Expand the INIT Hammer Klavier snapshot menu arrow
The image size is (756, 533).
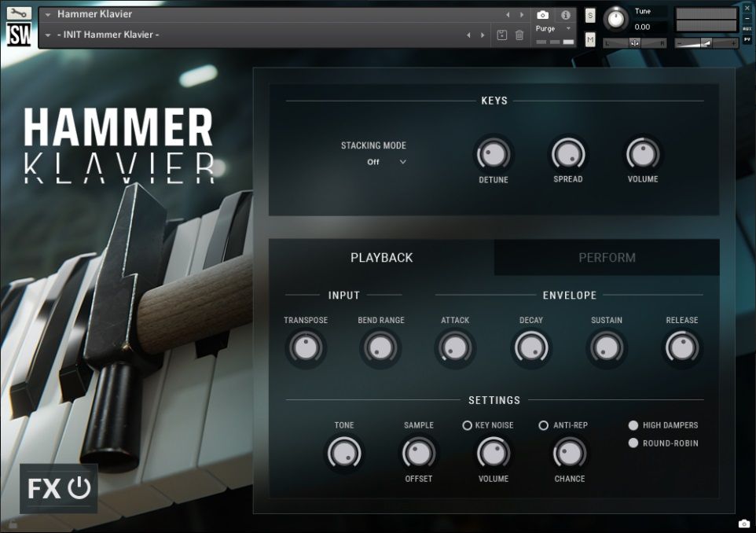(x=48, y=35)
